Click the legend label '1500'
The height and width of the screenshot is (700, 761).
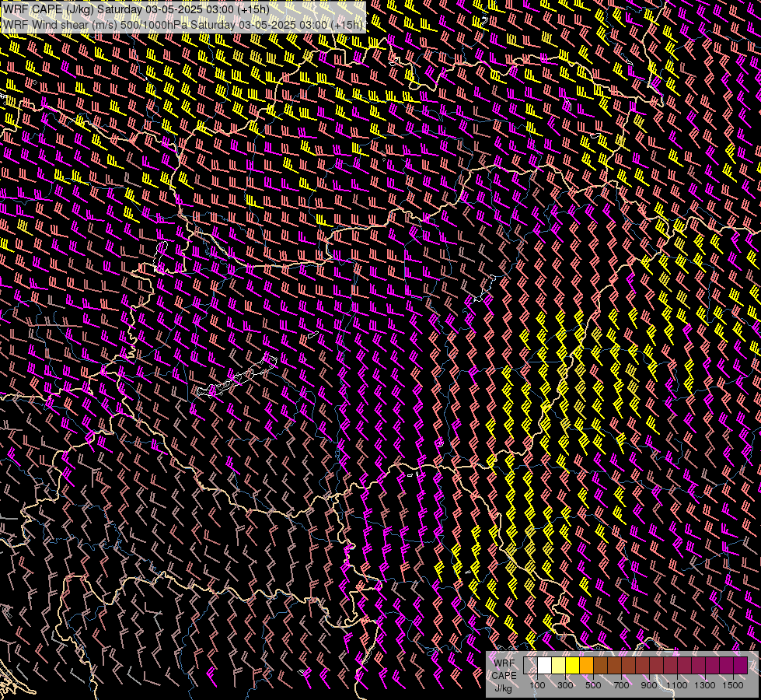pos(733,685)
